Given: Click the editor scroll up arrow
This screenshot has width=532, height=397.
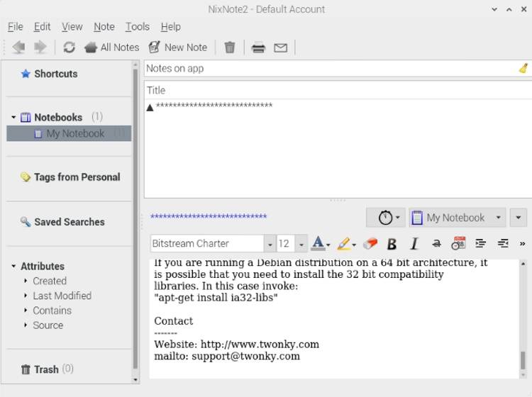Looking at the screenshot, I should 523,264.
